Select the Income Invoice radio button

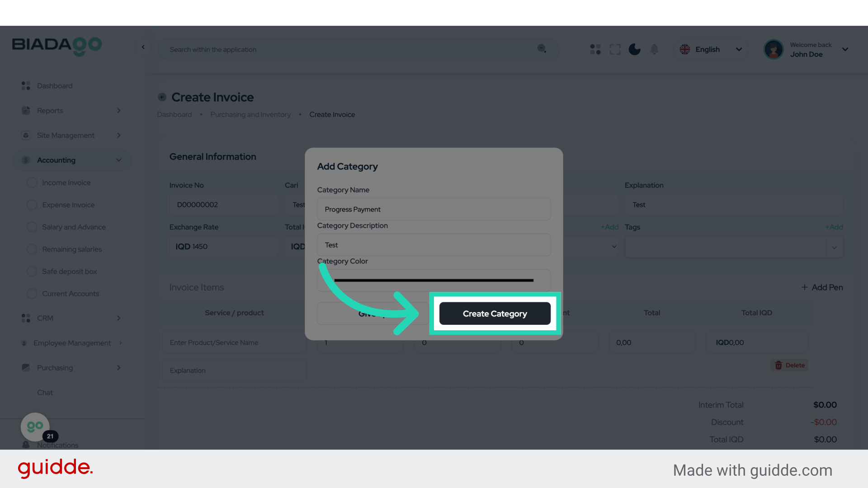point(32,183)
